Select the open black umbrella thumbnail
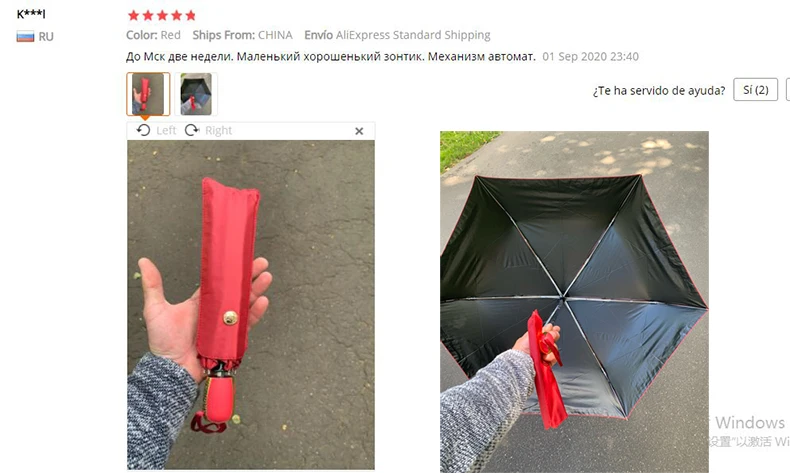This screenshot has width=790, height=473. tap(196, 94)
